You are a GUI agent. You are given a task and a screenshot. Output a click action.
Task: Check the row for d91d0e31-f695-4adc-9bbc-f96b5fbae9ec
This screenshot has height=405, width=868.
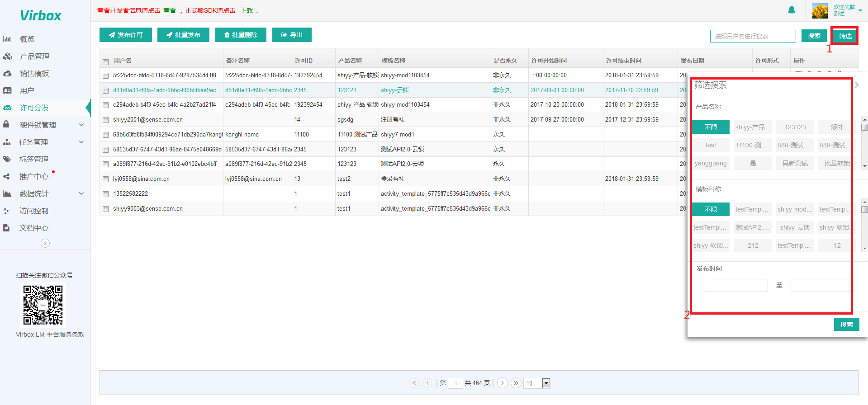point(105,90)
